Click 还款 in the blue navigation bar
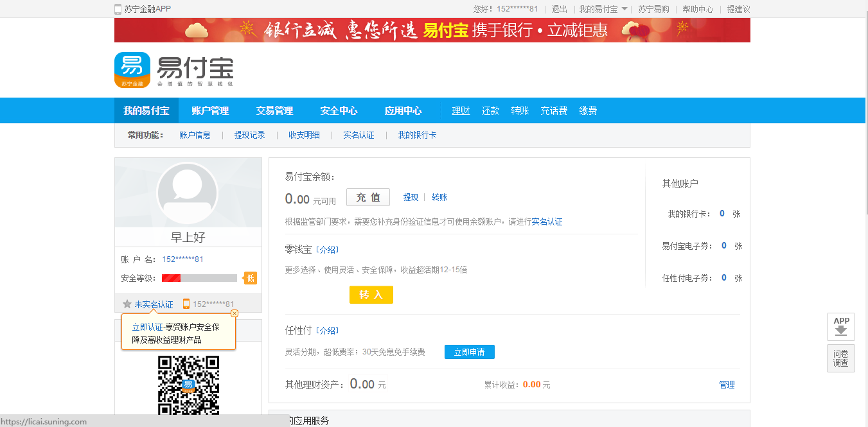 coord(491,110)
